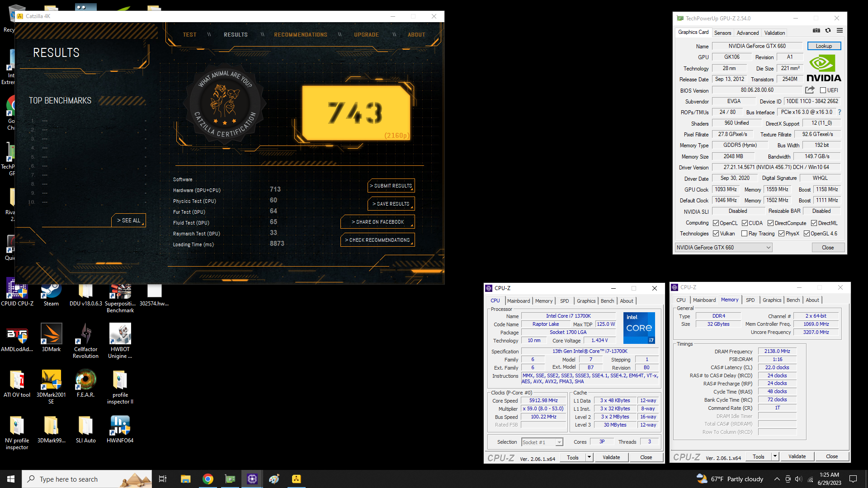
Task: Open the 3DMark2001 SE desktop icon
Action: [51, 387]
